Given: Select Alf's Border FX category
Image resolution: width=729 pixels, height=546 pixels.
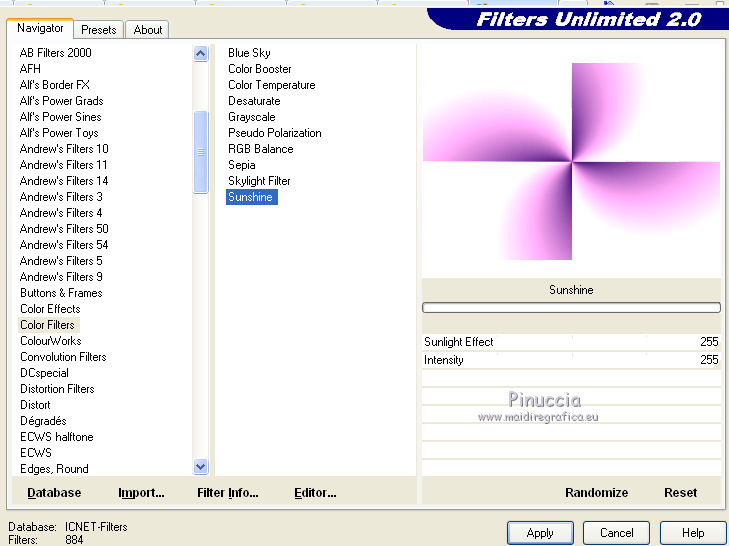Looking at the screenshot, I should tap(54, 85).
